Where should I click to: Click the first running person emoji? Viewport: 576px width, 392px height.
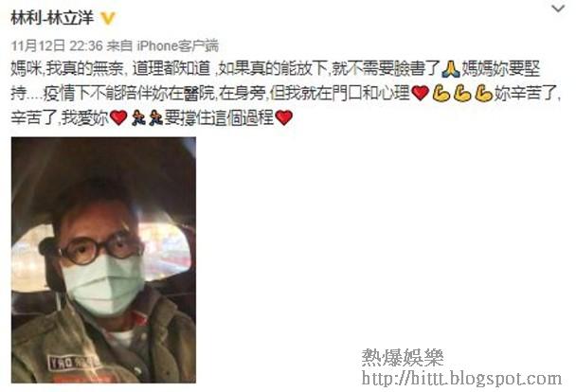point(138,117)
